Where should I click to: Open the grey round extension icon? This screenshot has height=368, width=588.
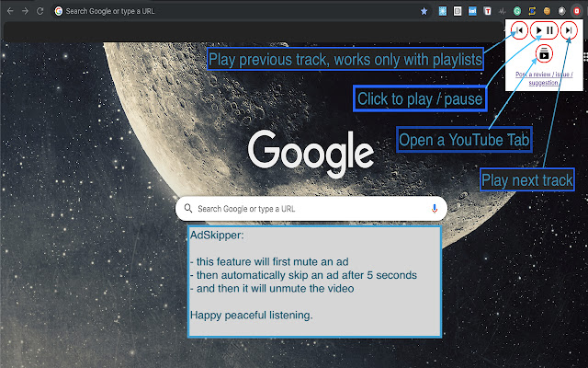(x=561, y=11)
